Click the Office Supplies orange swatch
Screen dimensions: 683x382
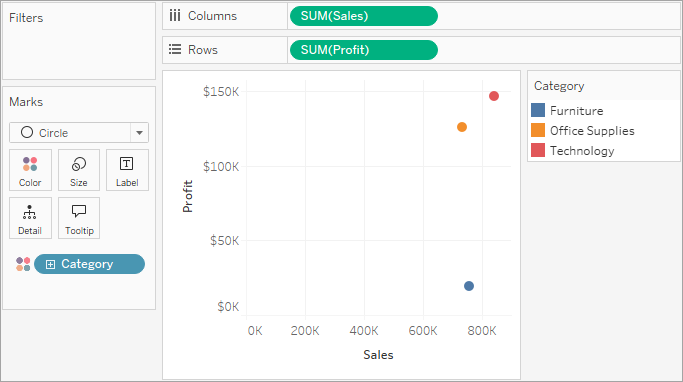pyautogui.click(x=538, y=130)
